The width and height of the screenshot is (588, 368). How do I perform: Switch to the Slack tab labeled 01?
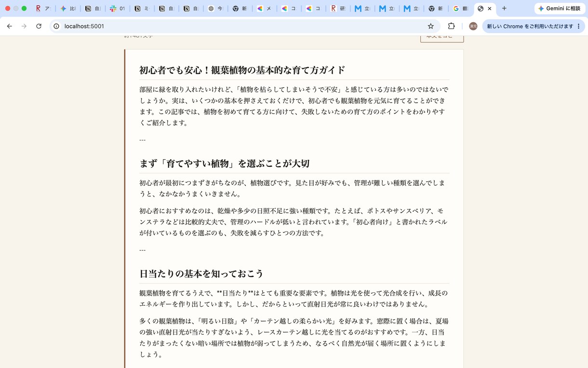click(x=117, y=8)
